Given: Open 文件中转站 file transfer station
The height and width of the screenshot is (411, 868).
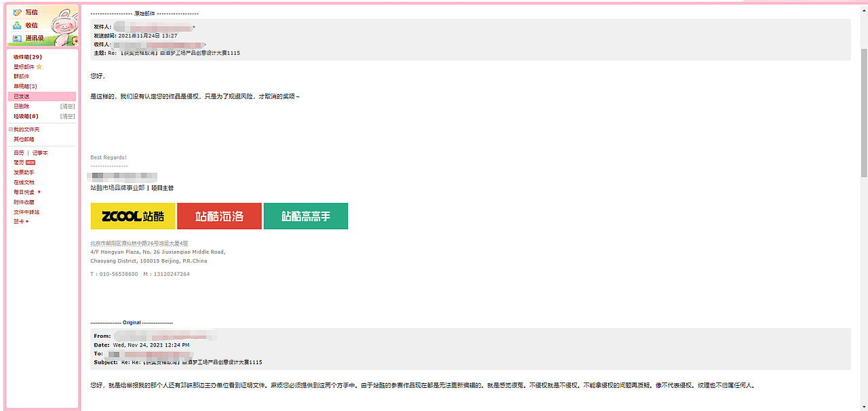Looking at the screenshot, I should (26, 212).
